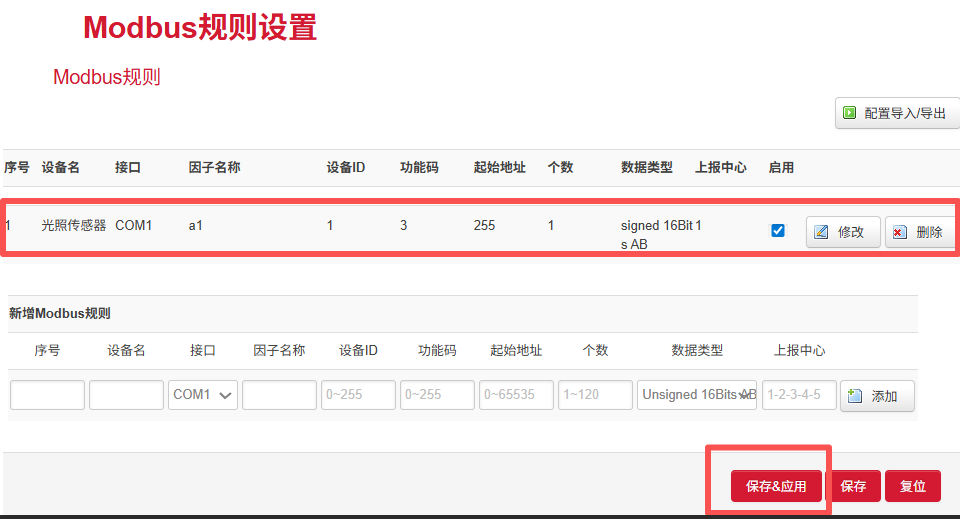Screen dimensions: 960x519
Task: Click the 保存&应用 button
Action: [776, 486]
